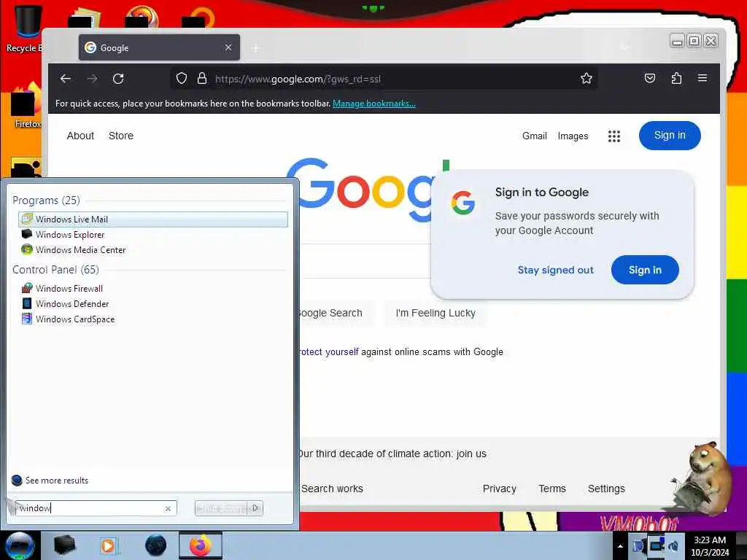Expand the Programs (25) results group
Viewport: 747px width, 560px height.
[46, 200]
